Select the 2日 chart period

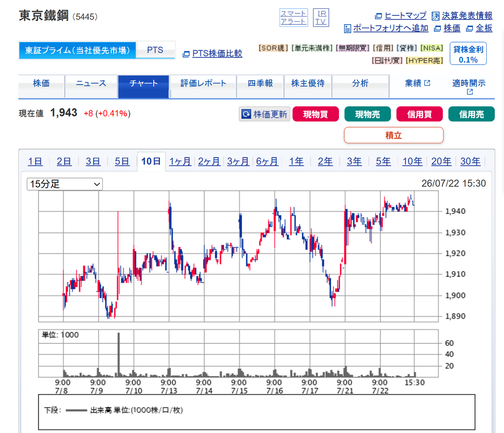64,161
